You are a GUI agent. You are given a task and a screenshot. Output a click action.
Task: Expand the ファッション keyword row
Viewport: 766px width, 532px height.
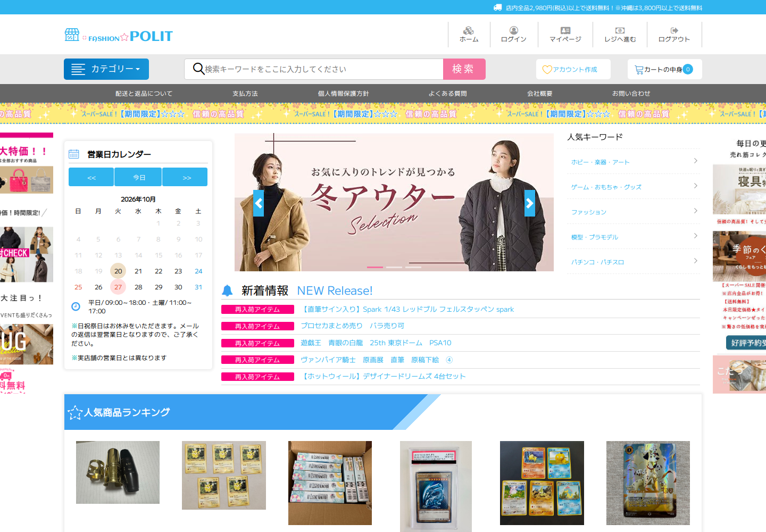point(634,212)
